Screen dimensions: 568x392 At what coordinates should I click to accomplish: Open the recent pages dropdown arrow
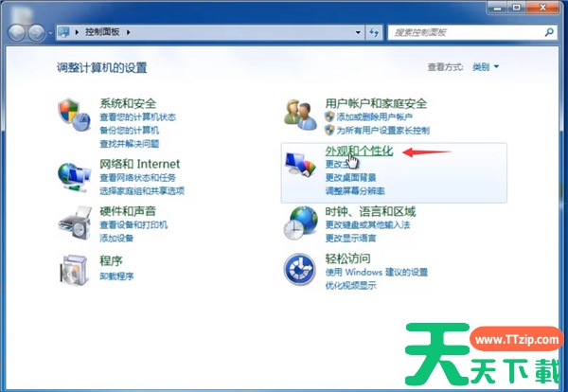point(50,33)
